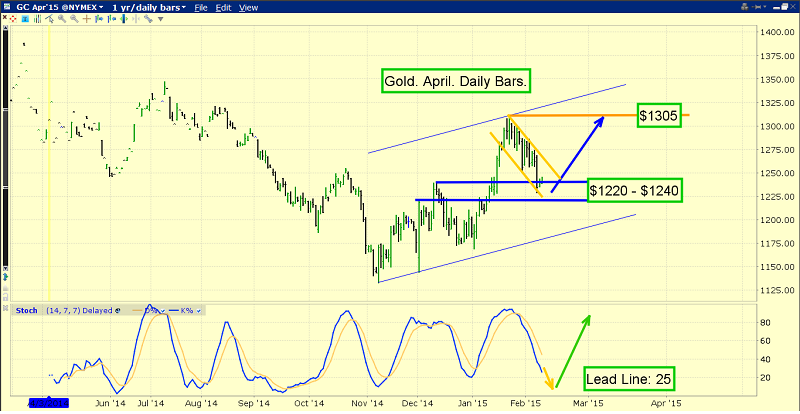Screen dimensions: 800x414
Task: Close the Stoch indicator panel
Action: click(6, 308)
